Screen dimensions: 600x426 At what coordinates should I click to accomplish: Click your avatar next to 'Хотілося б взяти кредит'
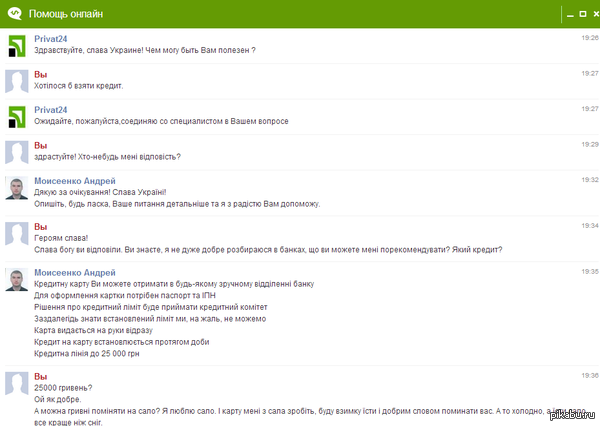point(16,81)
